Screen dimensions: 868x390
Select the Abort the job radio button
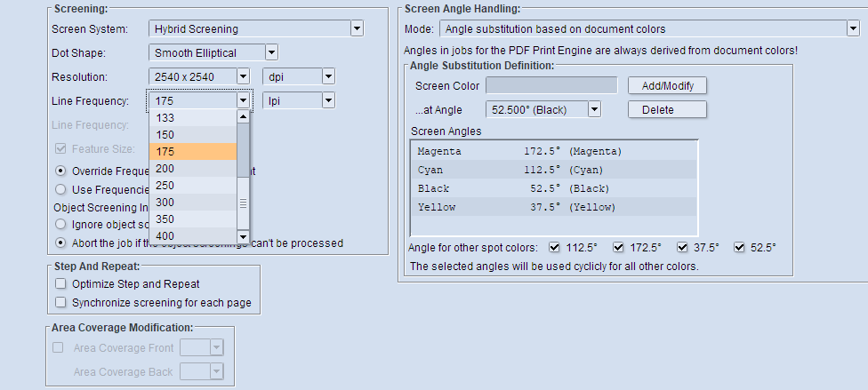[x=60, y=243]
